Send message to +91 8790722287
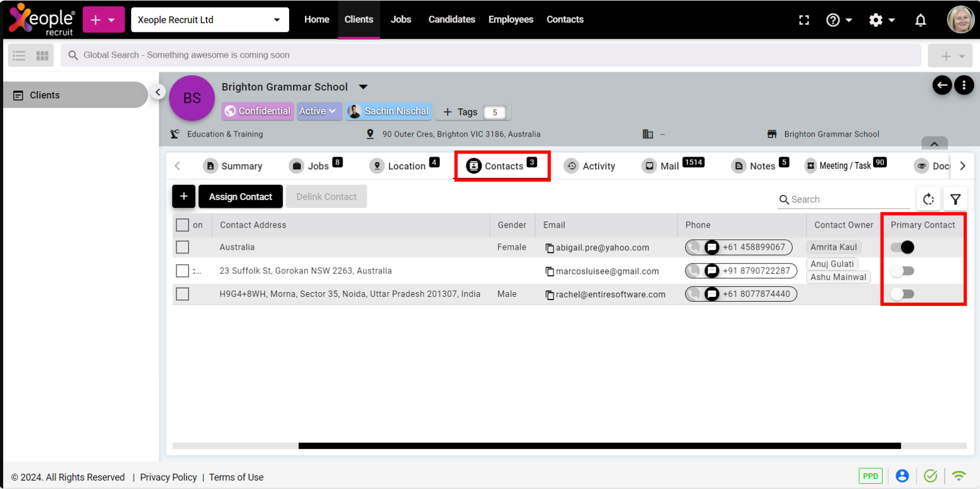 click(712, 270)
